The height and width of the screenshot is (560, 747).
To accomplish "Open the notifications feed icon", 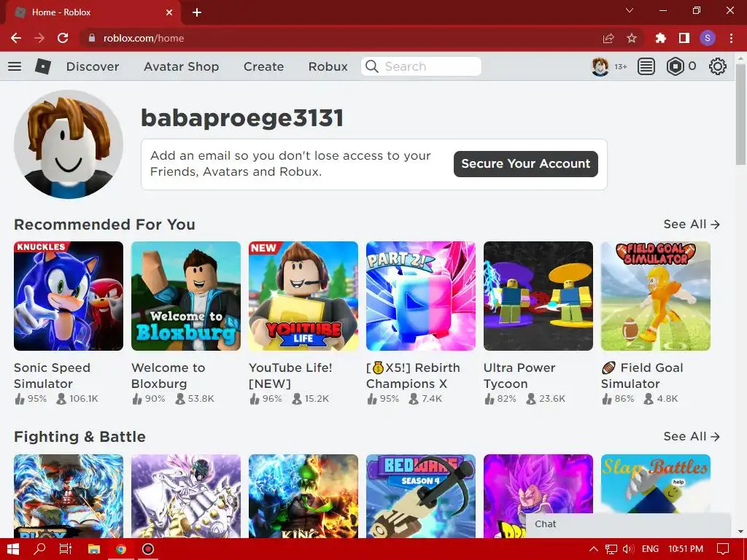I will [646, 66].
